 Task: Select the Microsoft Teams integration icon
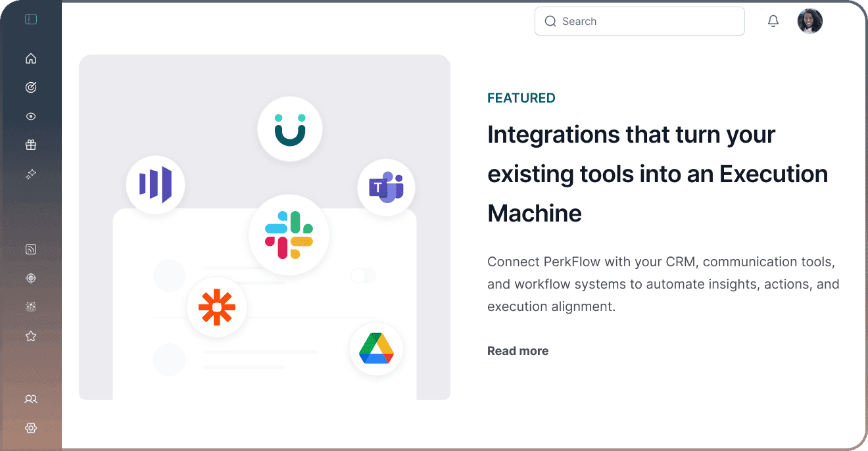tap(386, 187)
